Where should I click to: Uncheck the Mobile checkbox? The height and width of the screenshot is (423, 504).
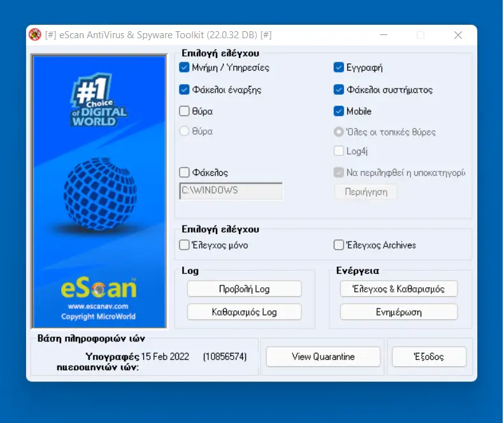pos(339,111)
